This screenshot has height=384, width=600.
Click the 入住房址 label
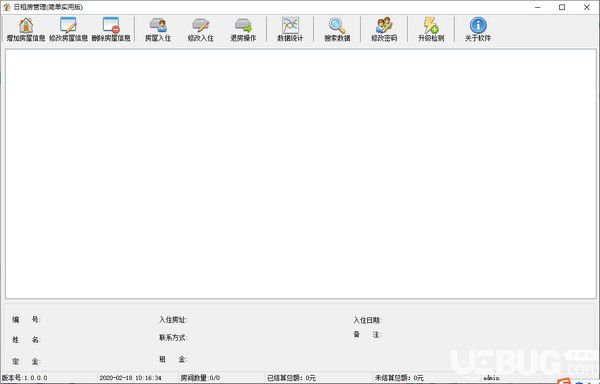click(x=173, y=320)
